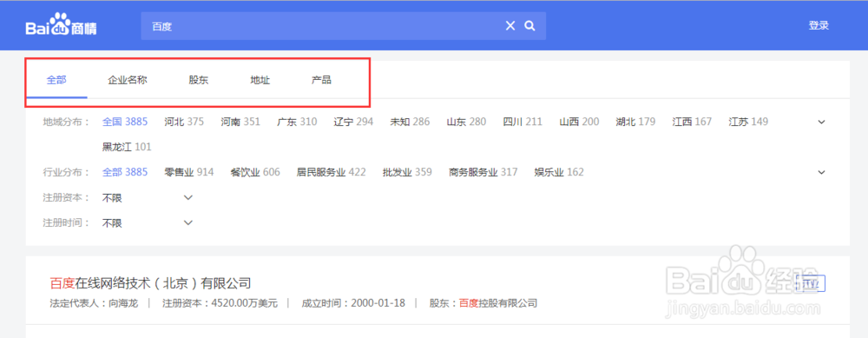Screen dimensions: 868x338
Task: Filter industry by 居民服务业 422
Action: [331, 172]
